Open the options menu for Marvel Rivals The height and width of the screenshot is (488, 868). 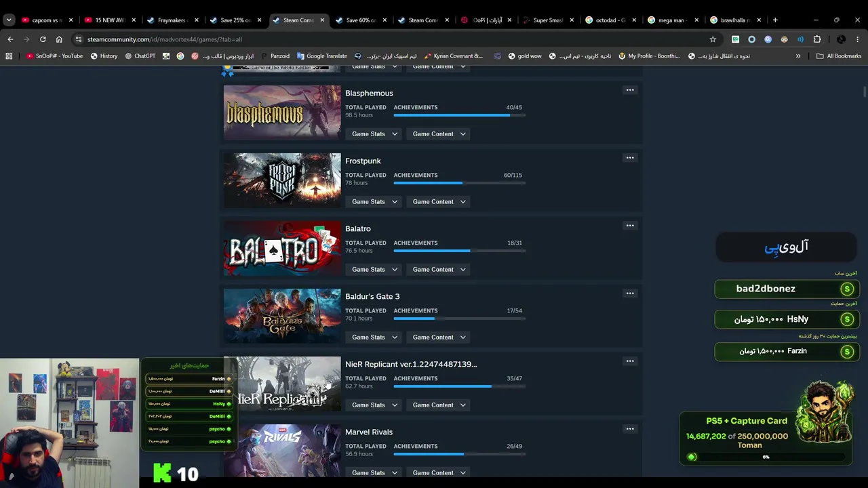click(x=630, y=429)
